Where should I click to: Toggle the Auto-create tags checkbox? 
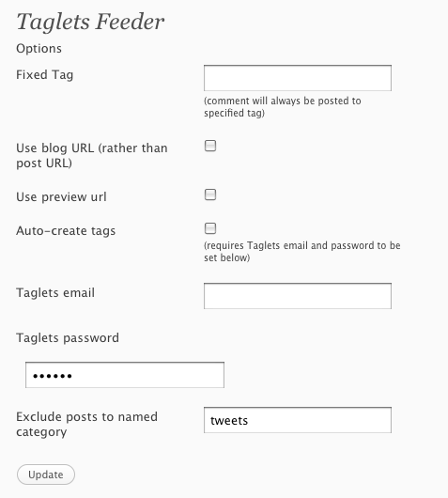coord(210,228)
